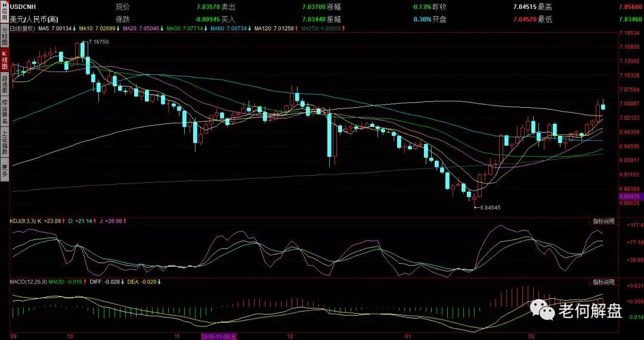Select the MA120: 7.01258 indicator label
644x340 pixels.
point(274,29)
